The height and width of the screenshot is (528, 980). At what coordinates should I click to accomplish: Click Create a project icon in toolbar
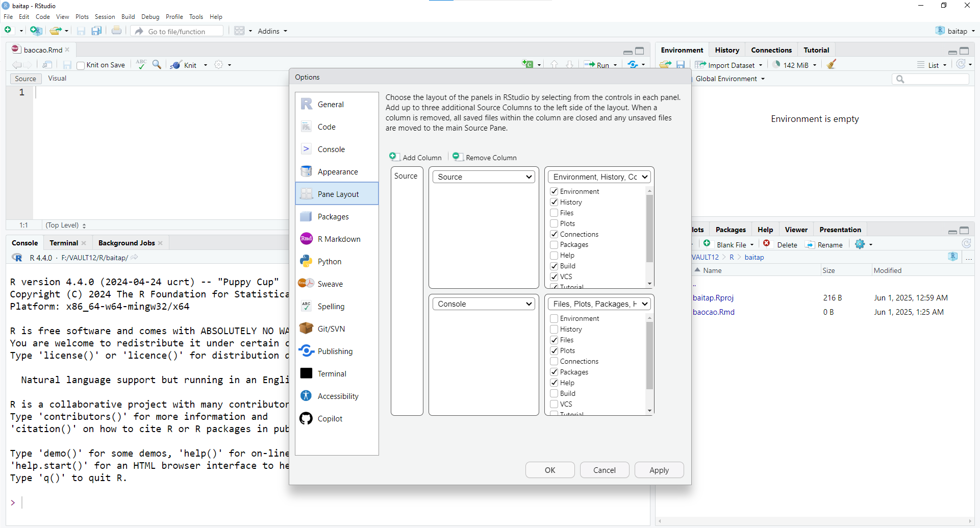coord(36,31)
